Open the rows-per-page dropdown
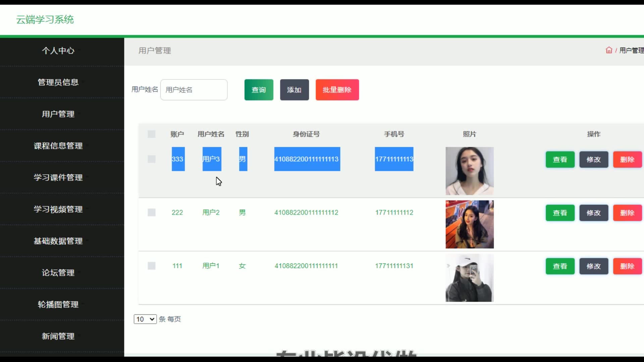Image resolution: width=644 pixels, height=362 pixels. pos(145,319)
